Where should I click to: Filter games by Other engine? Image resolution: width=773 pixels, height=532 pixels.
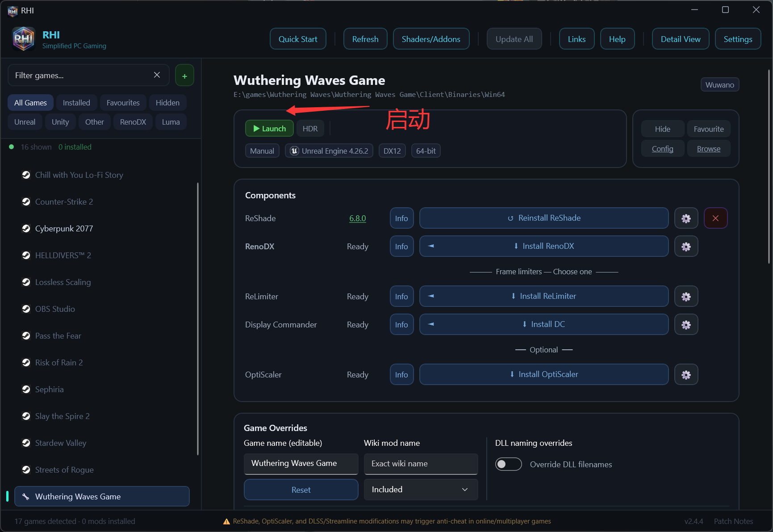tap(95, 122)
